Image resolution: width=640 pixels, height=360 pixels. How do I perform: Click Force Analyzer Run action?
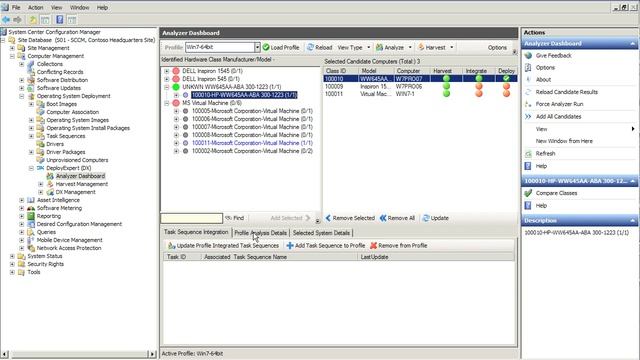pos(559,104)
